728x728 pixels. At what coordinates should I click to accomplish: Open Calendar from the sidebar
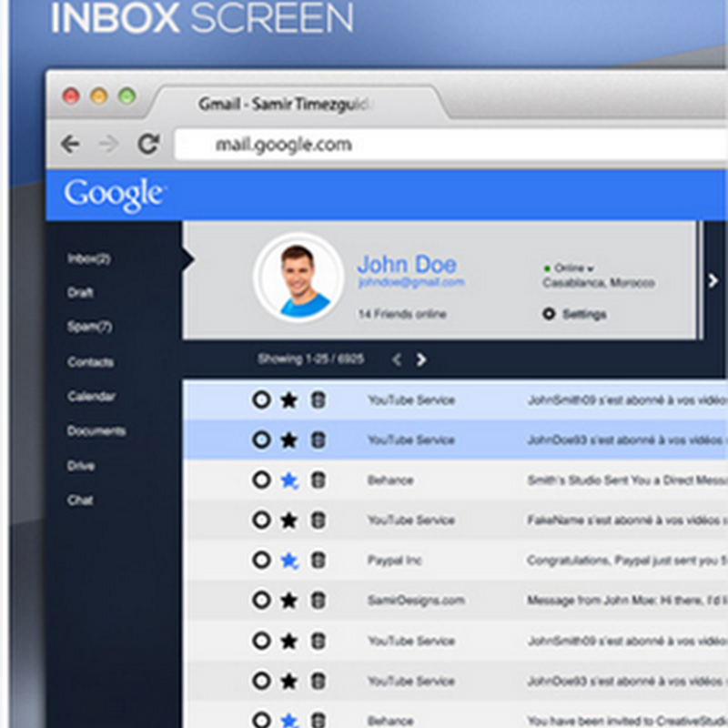coord(92,396)
